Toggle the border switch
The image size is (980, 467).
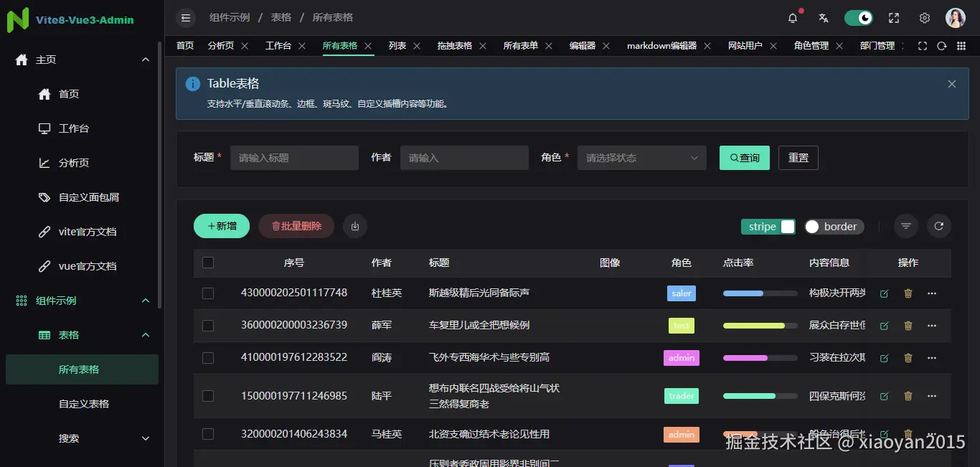click(x=834, y=227)
